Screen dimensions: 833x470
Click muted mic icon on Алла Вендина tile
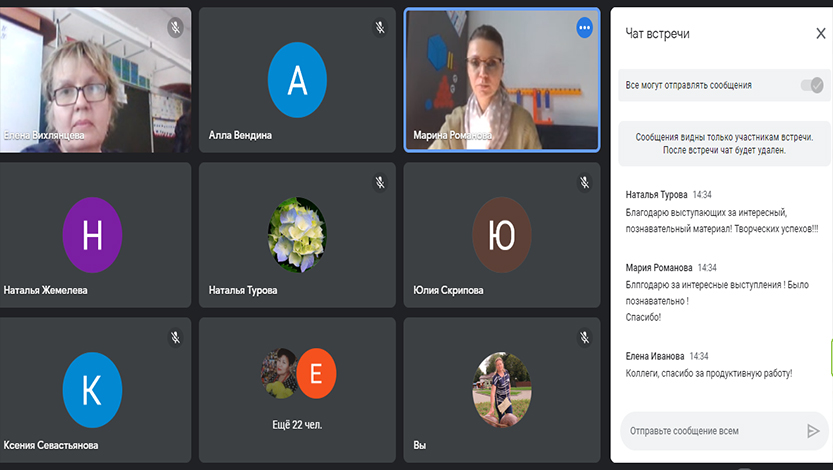380,28
